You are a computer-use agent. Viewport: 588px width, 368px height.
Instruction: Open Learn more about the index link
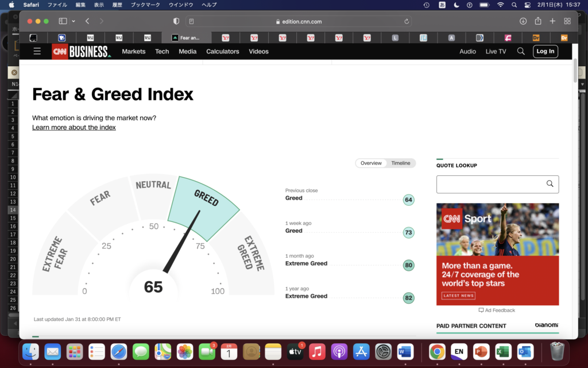click(74, 128)
